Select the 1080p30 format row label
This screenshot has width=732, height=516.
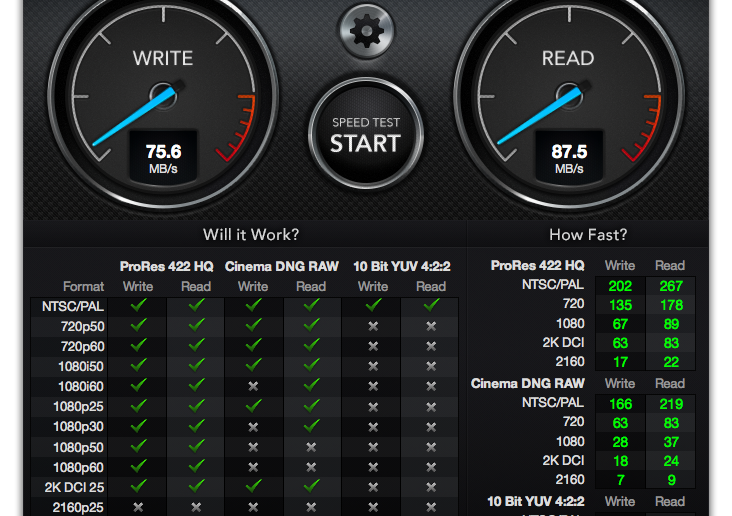click(78, 427)
